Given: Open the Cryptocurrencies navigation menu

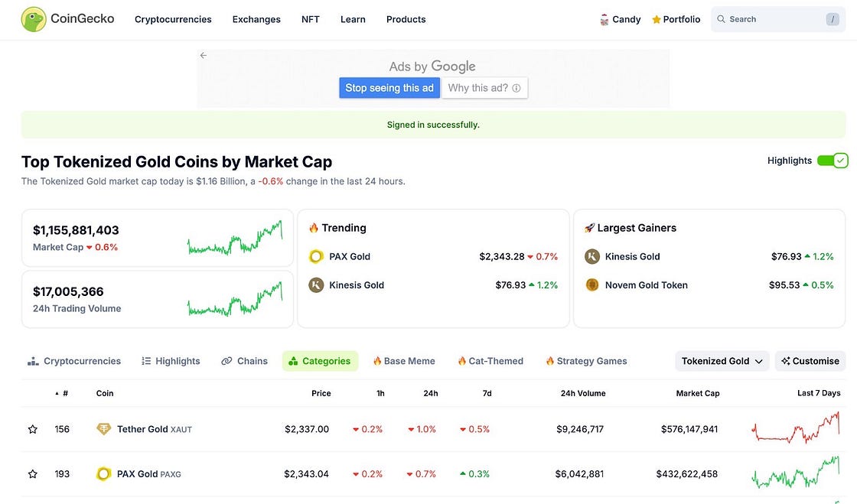Looking at the screenshot, I should pos(173,19).
